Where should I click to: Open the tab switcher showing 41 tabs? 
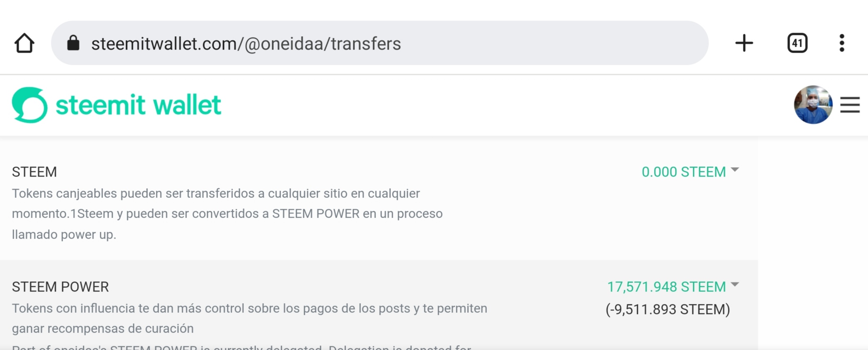pyautogui.click(x=797, y=43)
